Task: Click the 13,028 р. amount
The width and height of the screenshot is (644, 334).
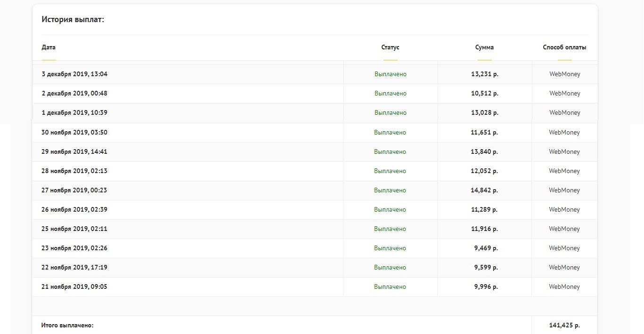Action: point(484,113)
